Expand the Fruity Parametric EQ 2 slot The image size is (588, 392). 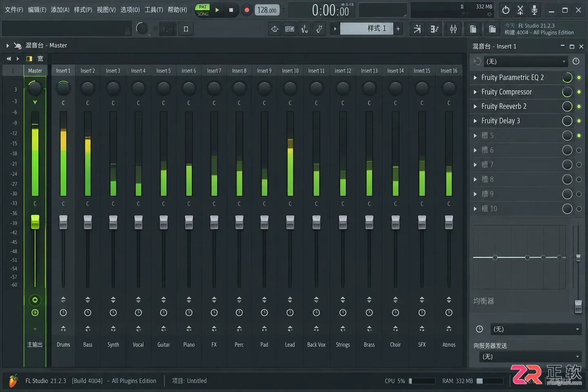475,78
